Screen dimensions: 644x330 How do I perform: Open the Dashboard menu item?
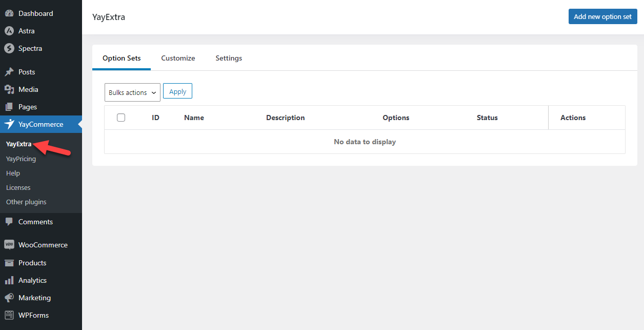35,13
